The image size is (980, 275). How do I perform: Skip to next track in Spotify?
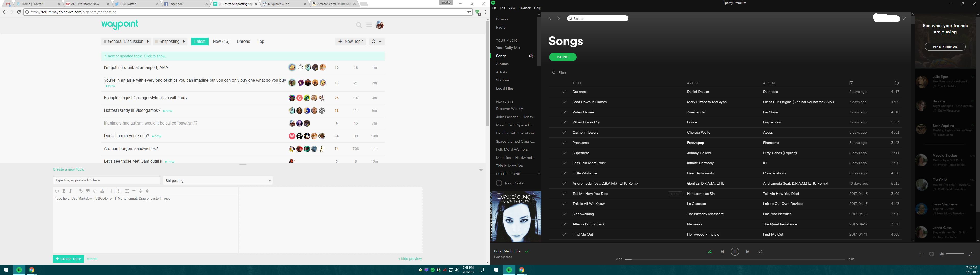click(748, 252)
